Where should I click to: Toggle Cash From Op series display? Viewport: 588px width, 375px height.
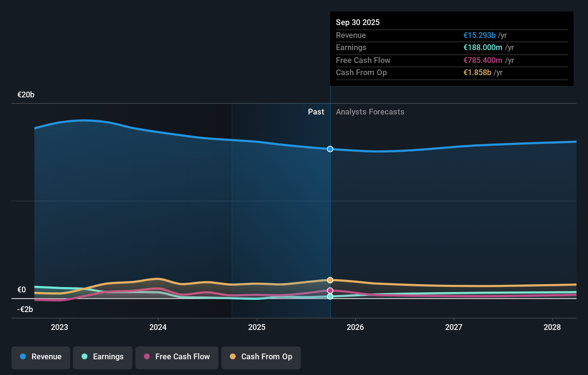tap(261, 357)
